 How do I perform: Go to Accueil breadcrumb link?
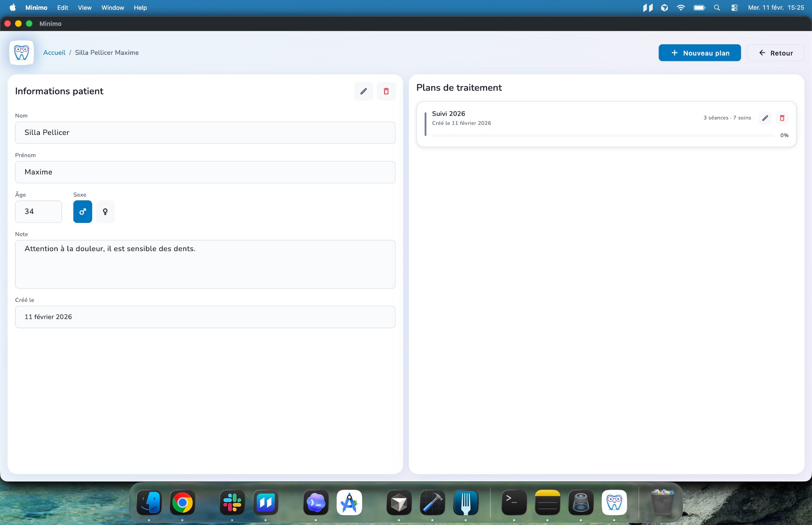(54, 52)
